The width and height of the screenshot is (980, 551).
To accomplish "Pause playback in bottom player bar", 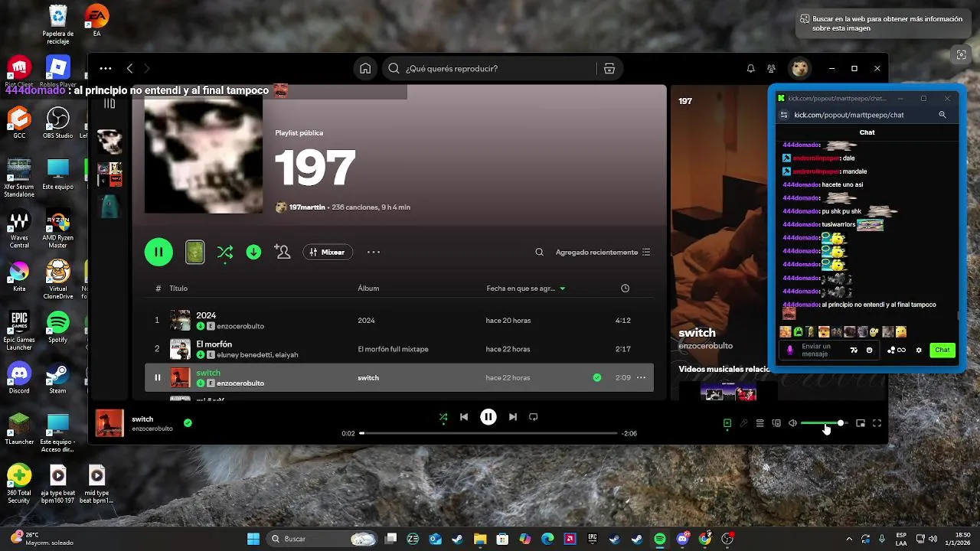I will click(488, 417).
